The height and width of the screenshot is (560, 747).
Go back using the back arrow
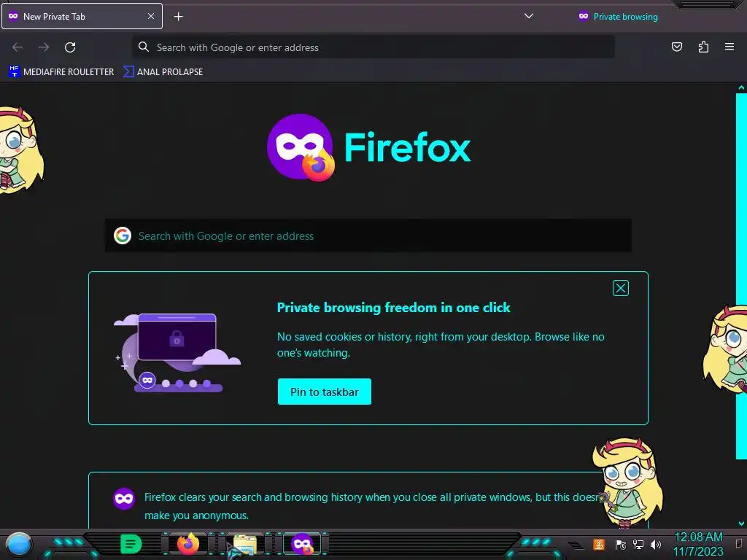18,47
